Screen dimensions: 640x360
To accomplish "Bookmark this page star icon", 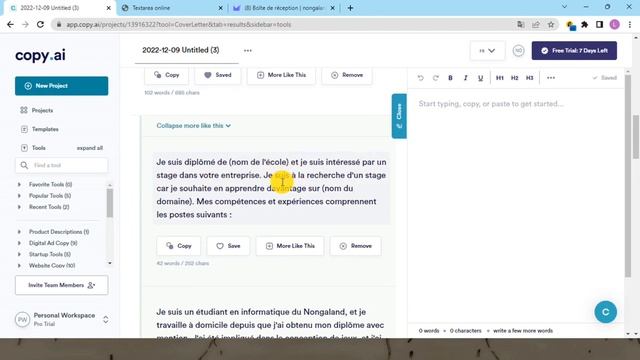I will (x=551, y=24).
